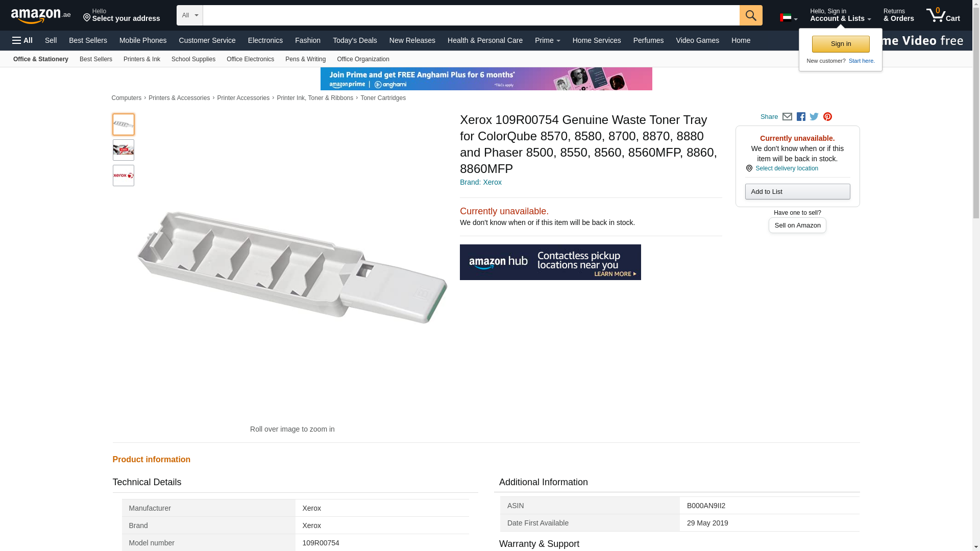Click the magnifier search submit button
The height and width of the screenshot is (551, 980).
(x=750, y=15)
